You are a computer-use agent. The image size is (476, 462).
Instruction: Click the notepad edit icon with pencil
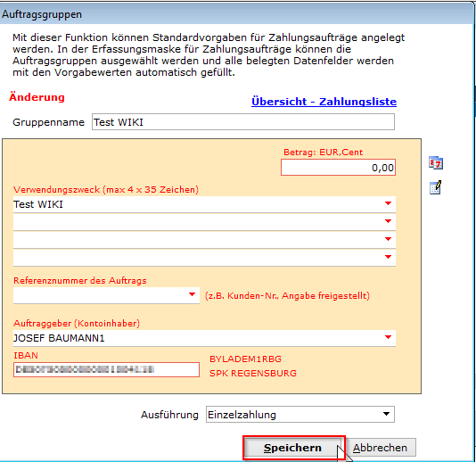[x=435, y=187]
